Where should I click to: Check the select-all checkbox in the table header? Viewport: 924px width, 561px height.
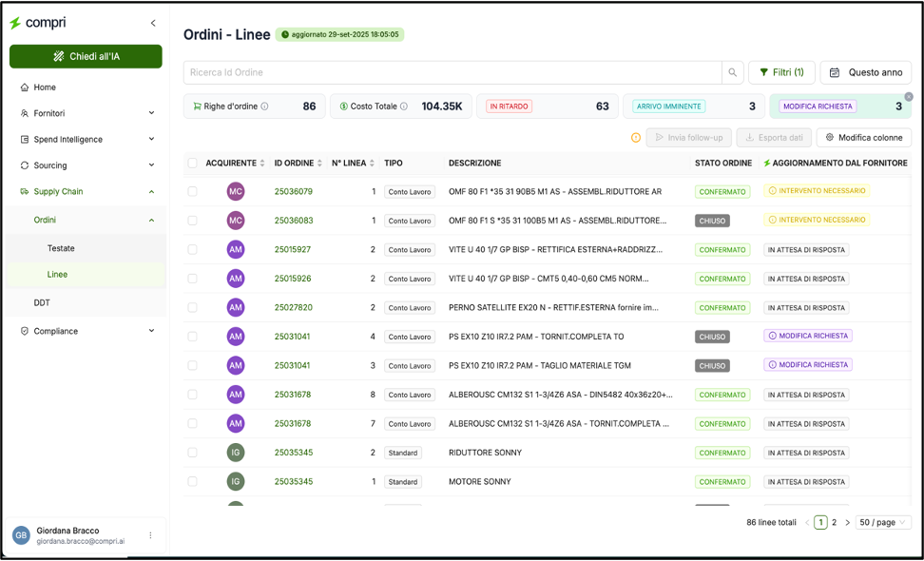click(193, 163)
